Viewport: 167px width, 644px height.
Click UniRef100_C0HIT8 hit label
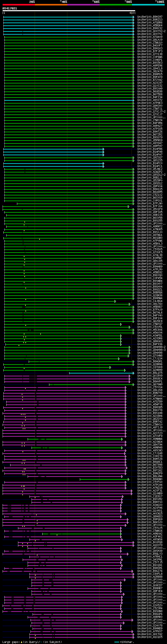pos(150,456)
